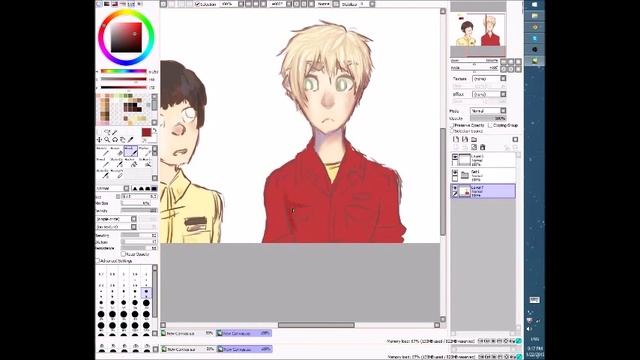Viewport: 640px width, 360px height.
Task: Click the canvas vertical scrollbar thumb
Action: click(x=443, y=182)
